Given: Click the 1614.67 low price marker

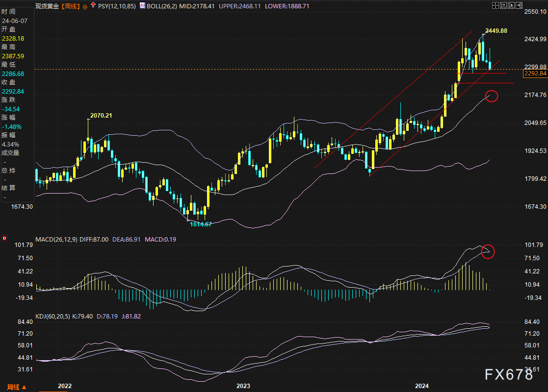Looking at the screenshot, I should (201, 223).
